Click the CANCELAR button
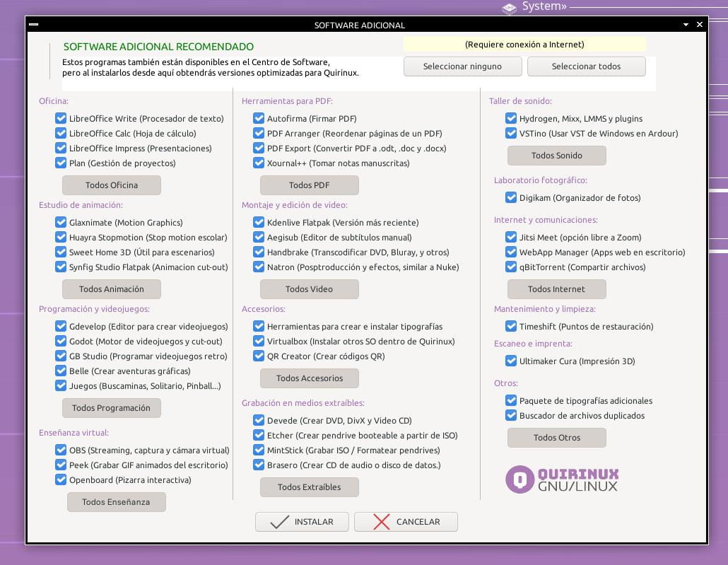Image resolution: width=728 pixels, height=565 pixels. (406, 522)
